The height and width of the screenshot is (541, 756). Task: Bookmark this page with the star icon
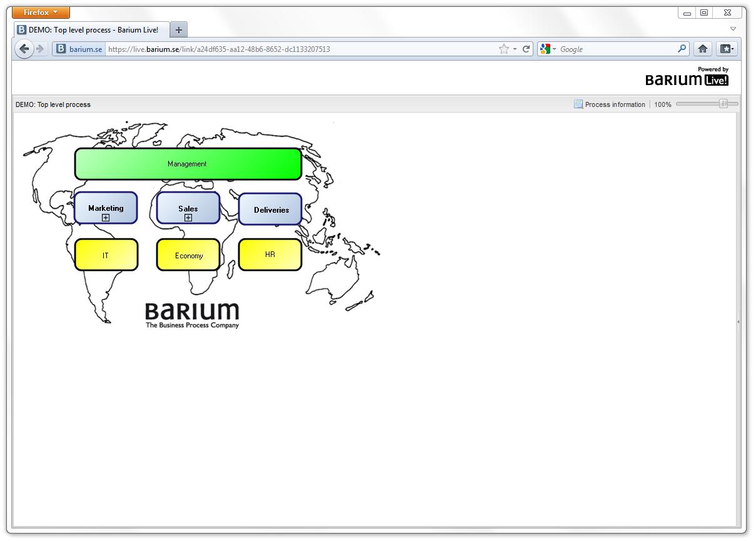tap(503, 49)
